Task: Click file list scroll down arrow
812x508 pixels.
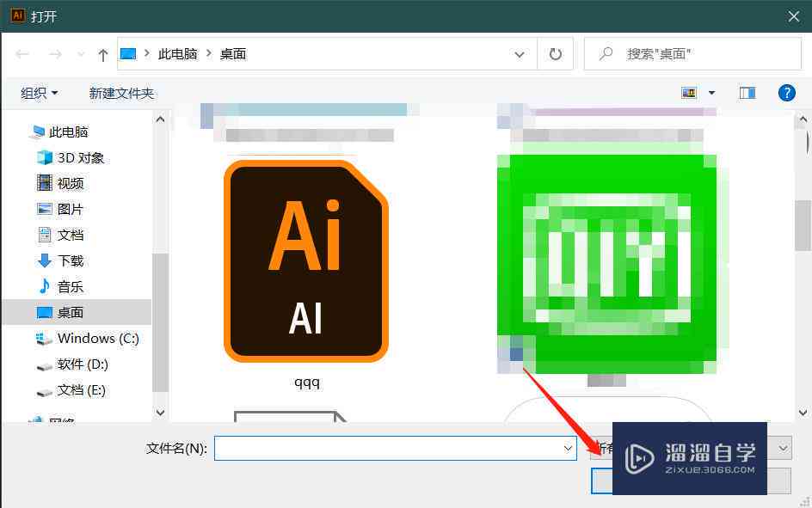Action: (x=803, y=413)
